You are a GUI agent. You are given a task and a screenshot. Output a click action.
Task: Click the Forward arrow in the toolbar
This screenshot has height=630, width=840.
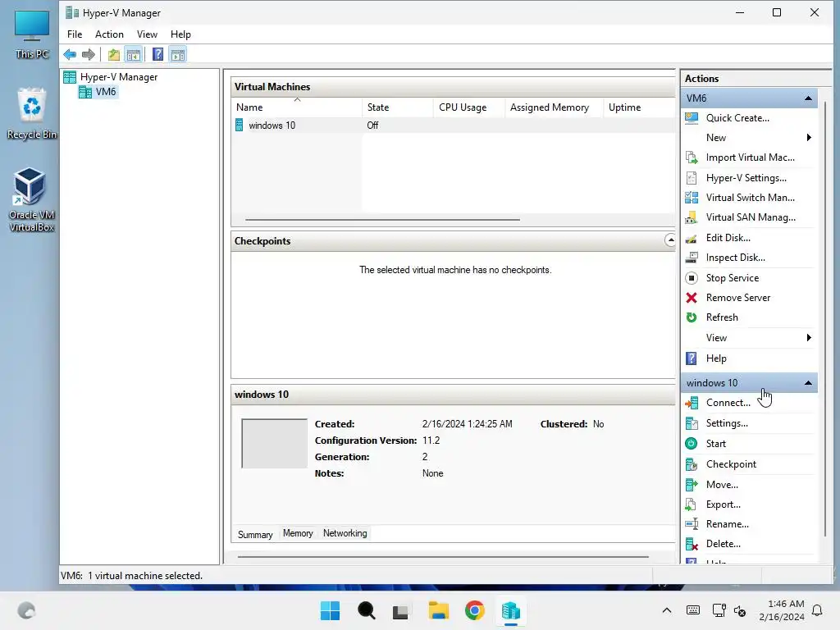(x=89, y=55)
